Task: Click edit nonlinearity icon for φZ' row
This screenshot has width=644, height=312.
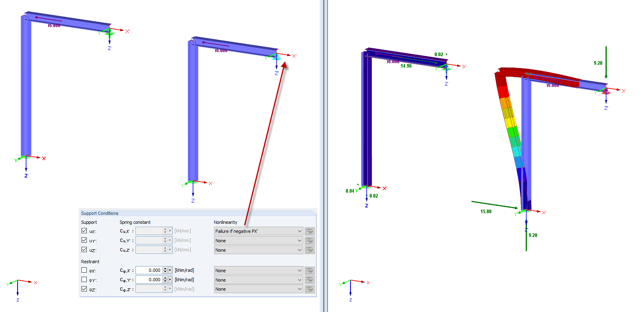Action: pos(310,289)
